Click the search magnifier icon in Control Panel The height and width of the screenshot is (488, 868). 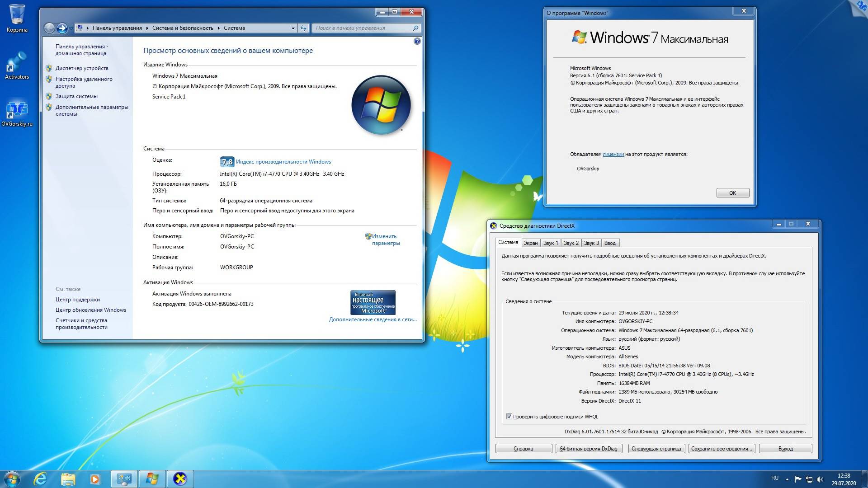415,28
